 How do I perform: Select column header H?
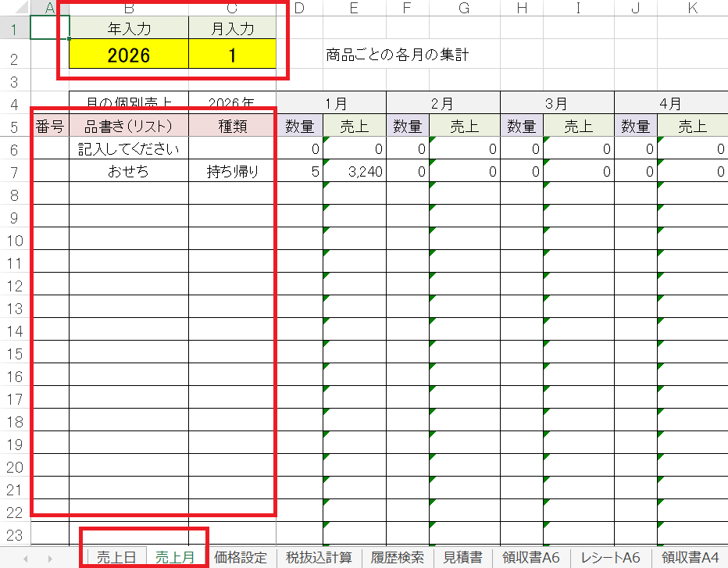coord(522,9)
